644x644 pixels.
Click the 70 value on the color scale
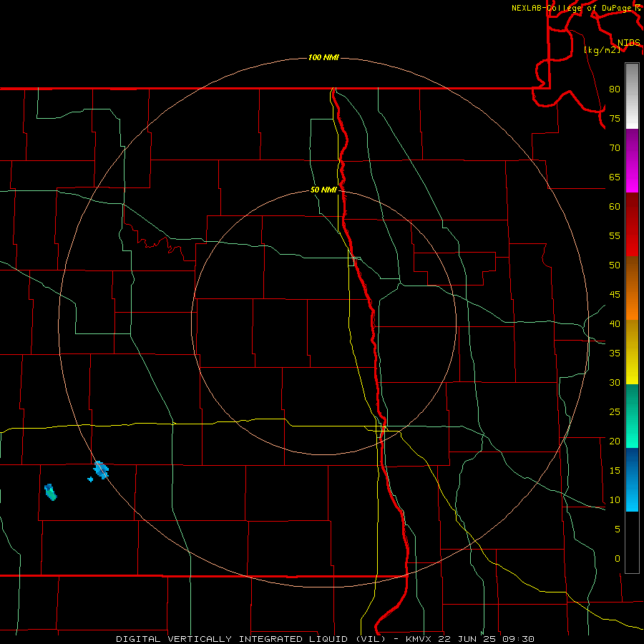tap(615, 148)
